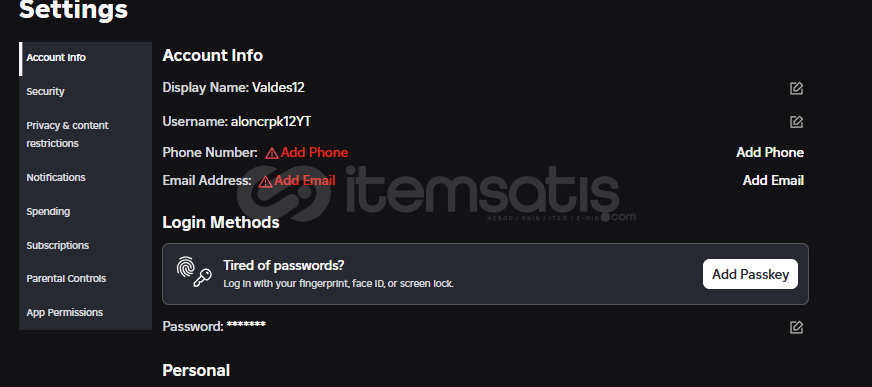Click the white Add Phone button on right
The height and width of the screenshot is (387, 872).
coord(770,152)
